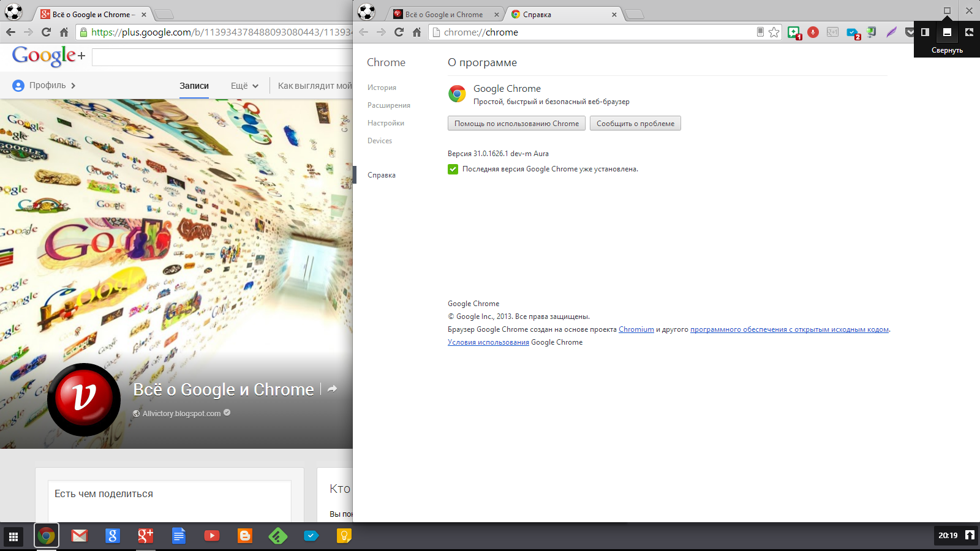Reload the chrome://chrome page
This screenshot has width=980, height=551.
[399, 32]
